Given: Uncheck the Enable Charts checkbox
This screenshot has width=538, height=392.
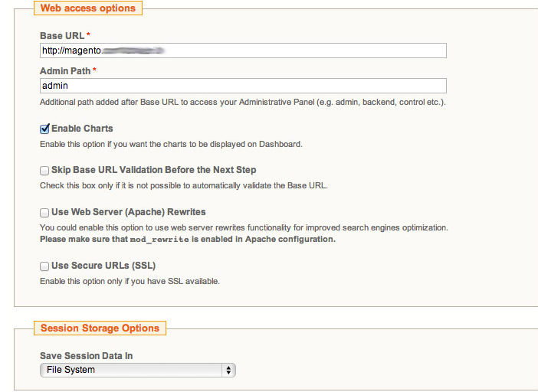Looking at the screenshot, I should point(45,129).
